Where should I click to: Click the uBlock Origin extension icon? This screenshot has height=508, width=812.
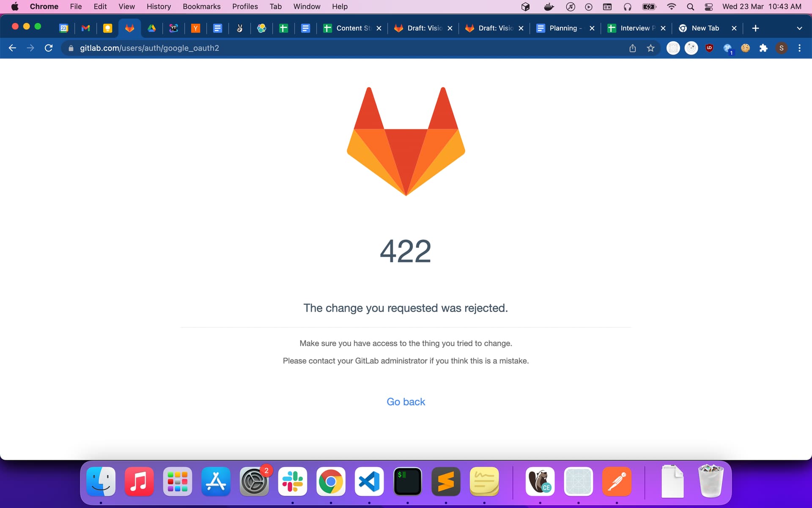pyautogui.click(x=709, y=48)
